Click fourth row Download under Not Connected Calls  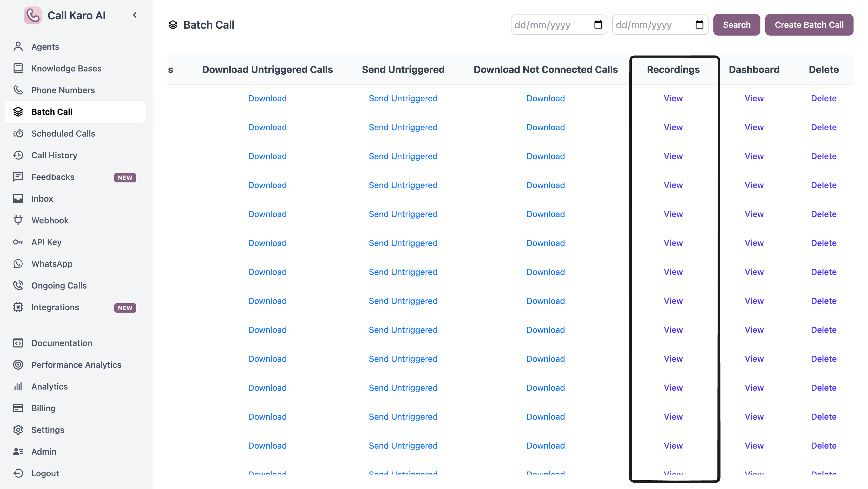(546, 185)
